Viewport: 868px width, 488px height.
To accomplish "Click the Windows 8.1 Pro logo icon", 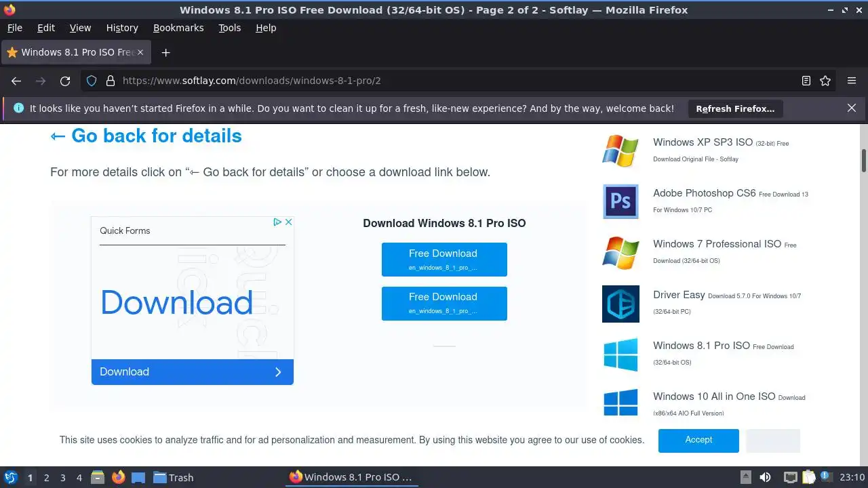I will pyautogui.click(x=620, y=354).
